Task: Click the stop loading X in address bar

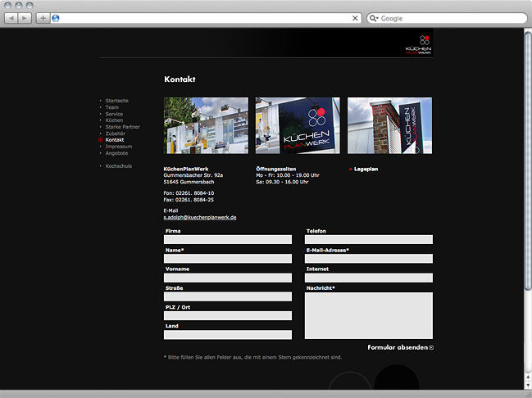Action: pyautogui.click(x=355, y=18)
